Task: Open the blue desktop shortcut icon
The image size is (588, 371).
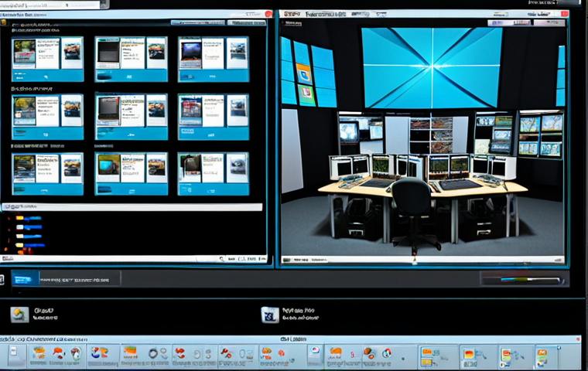Action: coord(270,315)
